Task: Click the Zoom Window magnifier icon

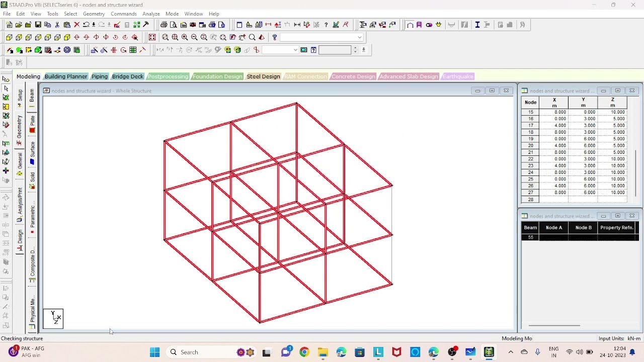Action: point(165,37)
